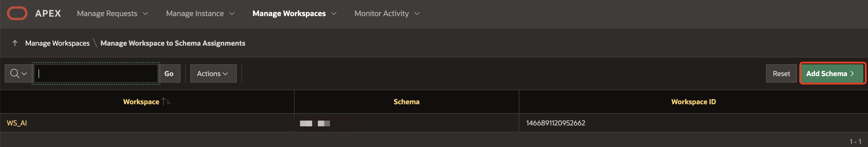
Task: Click the Schema column header
Action: [x=406, y=102]
